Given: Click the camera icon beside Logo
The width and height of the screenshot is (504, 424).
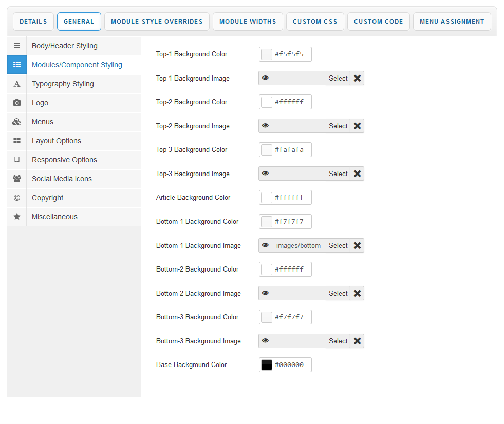Looking at the screenshot, I should point(17,103).
